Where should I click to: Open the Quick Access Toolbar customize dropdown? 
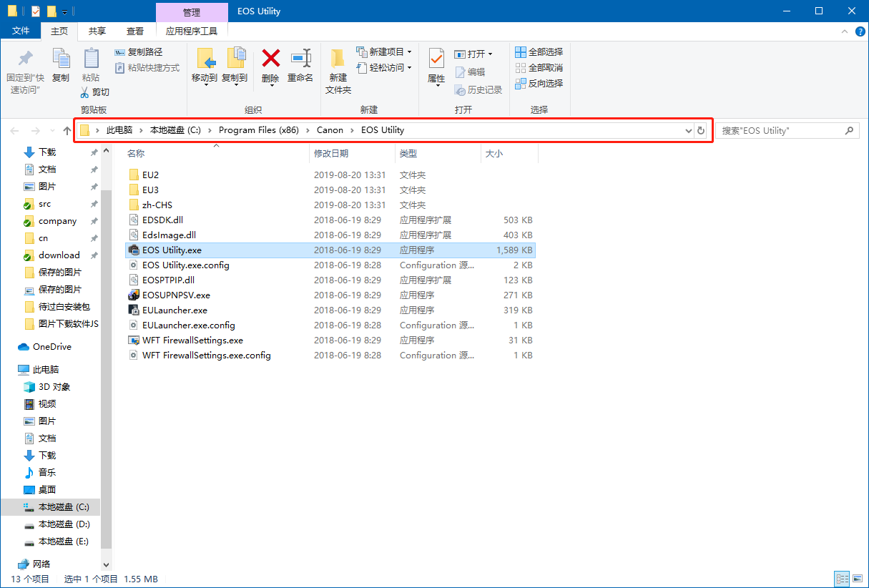pos(65,11)
